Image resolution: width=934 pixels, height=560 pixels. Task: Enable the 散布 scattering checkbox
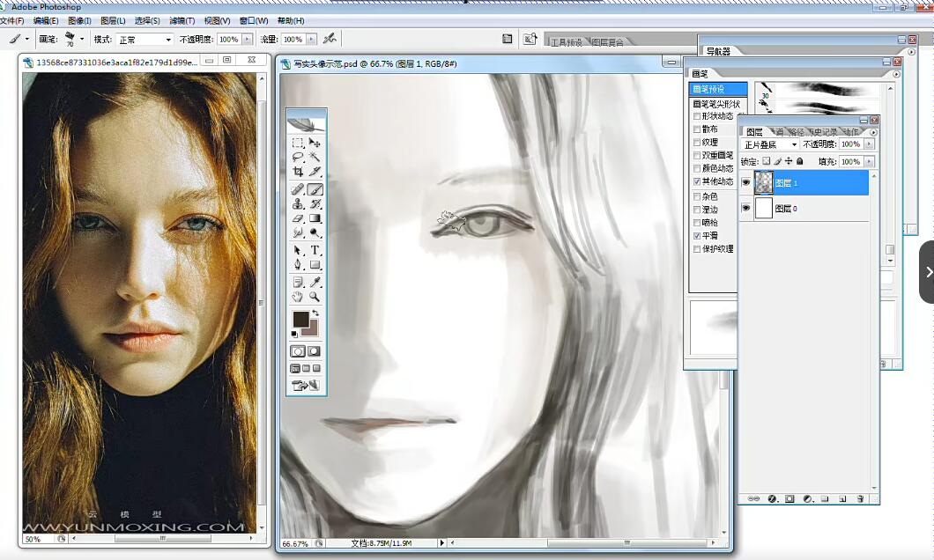(x=698, y=129)
